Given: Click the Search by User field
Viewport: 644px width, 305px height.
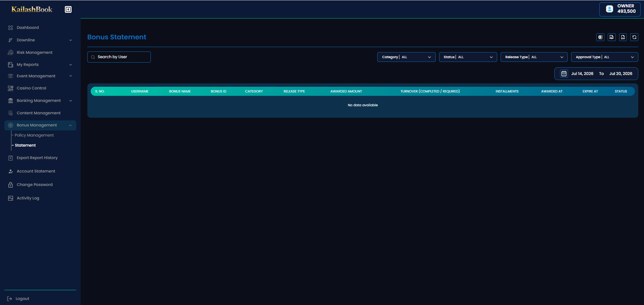Looking at the screenshot, I should click(119, 57).
